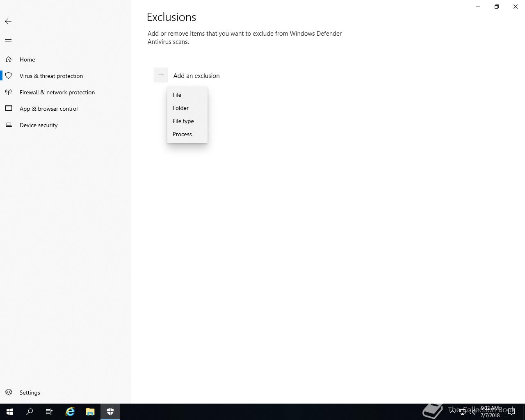525x420 pixels.
Task: Choose Folder from exclusion menu
Action: 187,108
